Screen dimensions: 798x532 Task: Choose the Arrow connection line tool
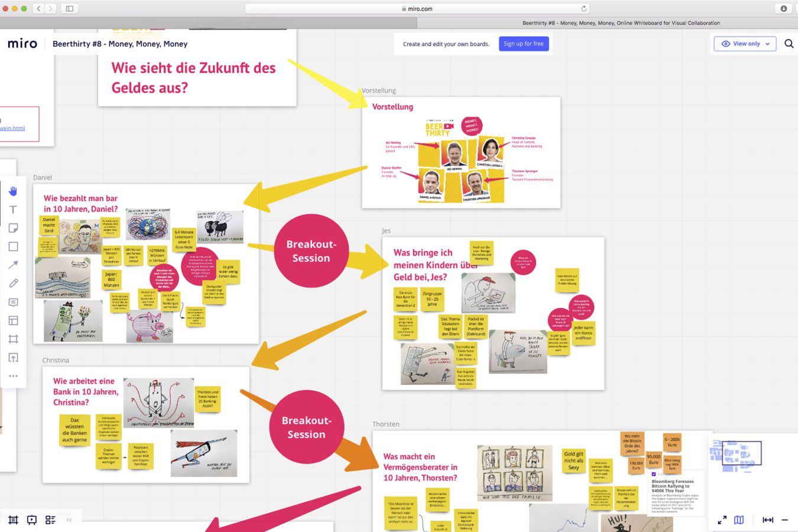coord(13,265)
